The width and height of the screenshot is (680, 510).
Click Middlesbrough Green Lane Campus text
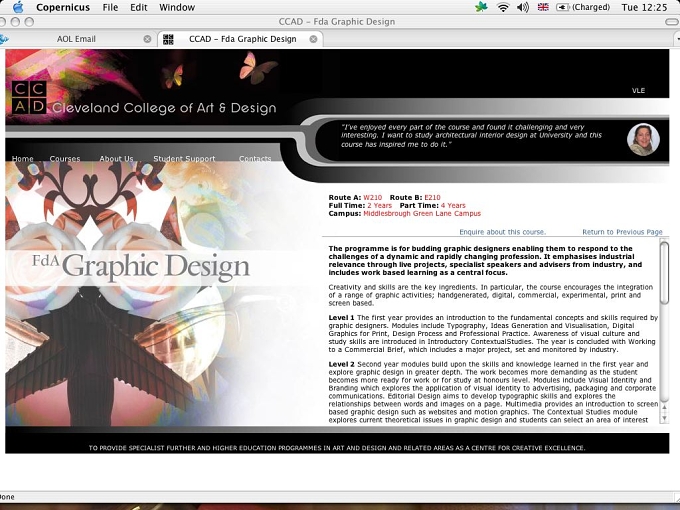click(x=422, y=213)
